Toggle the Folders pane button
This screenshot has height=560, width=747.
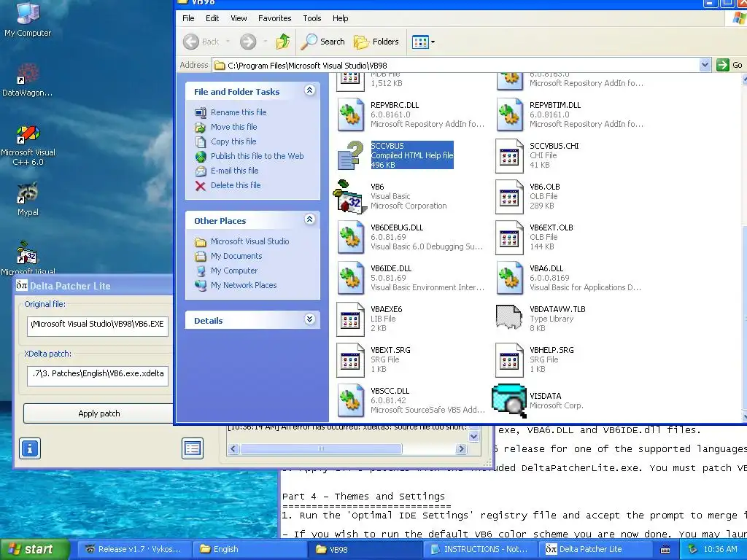pos(376,42)
